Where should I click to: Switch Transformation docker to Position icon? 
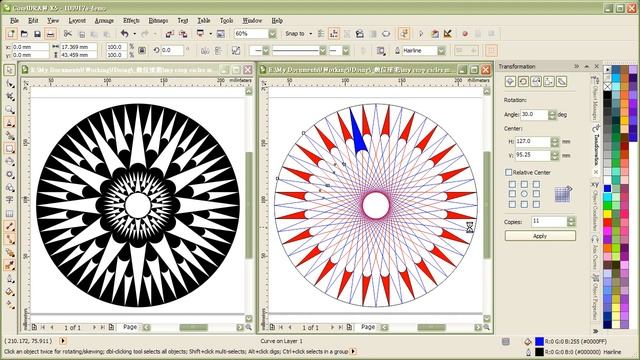pos(510,82)
